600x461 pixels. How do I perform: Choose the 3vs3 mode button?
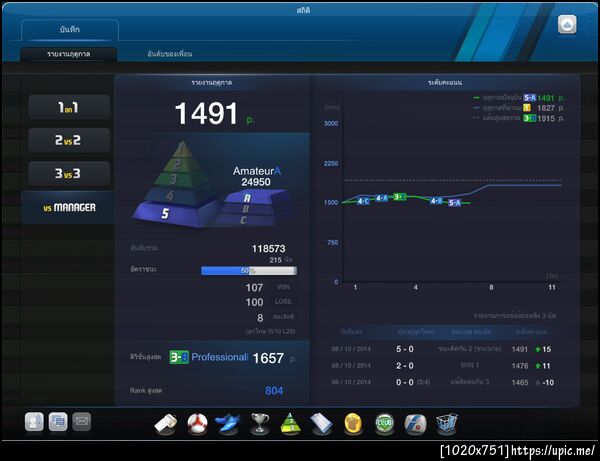[69, 174]
